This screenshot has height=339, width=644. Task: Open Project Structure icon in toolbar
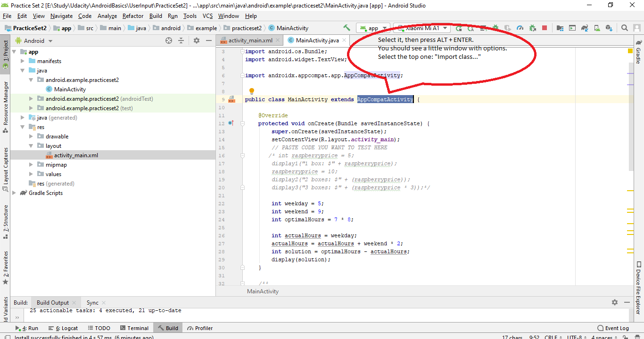pos(560,28)
